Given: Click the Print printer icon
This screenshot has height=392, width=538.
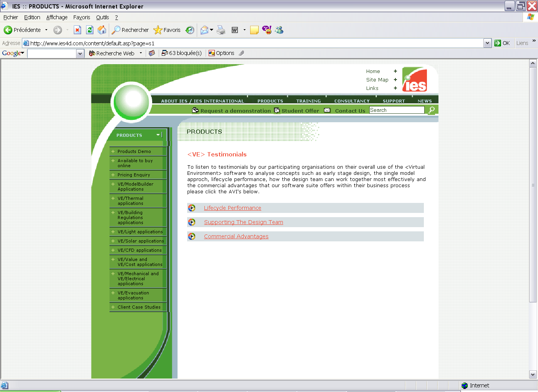Looking at the screenshot, I should (221, 30).
